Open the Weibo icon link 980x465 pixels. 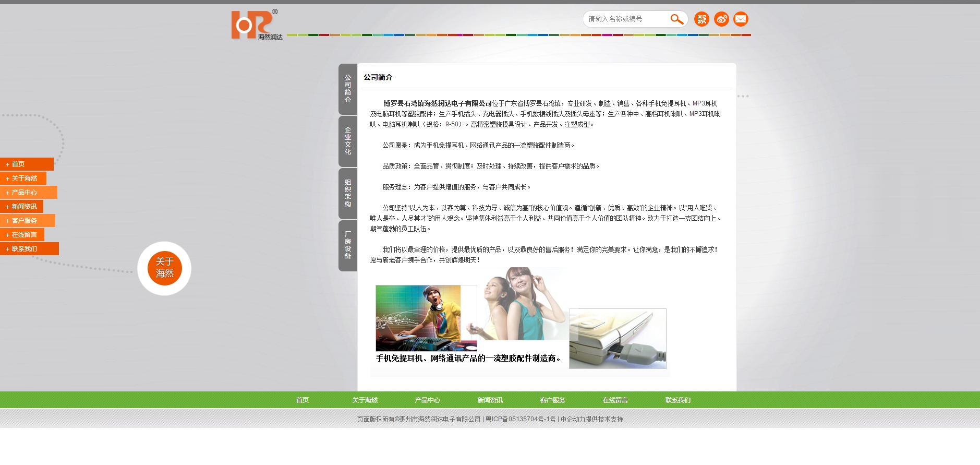(721, 19)
